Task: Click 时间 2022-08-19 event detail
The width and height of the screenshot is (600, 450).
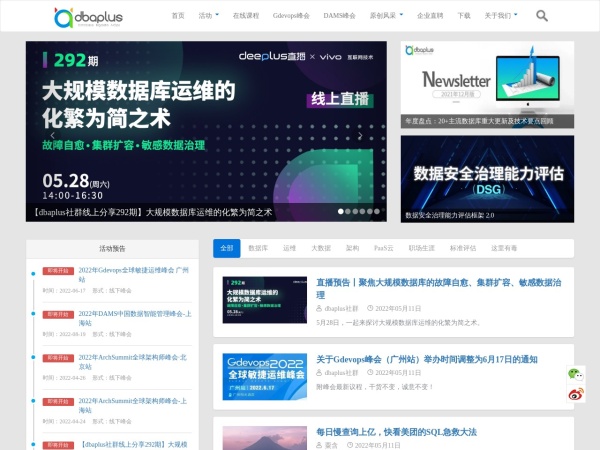Action: click(x=64, y=334)
